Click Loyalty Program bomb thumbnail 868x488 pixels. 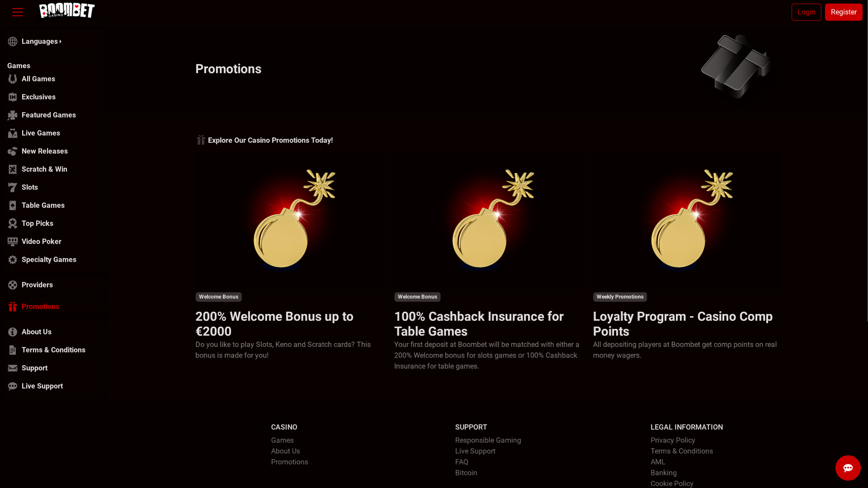coord(687,220)
